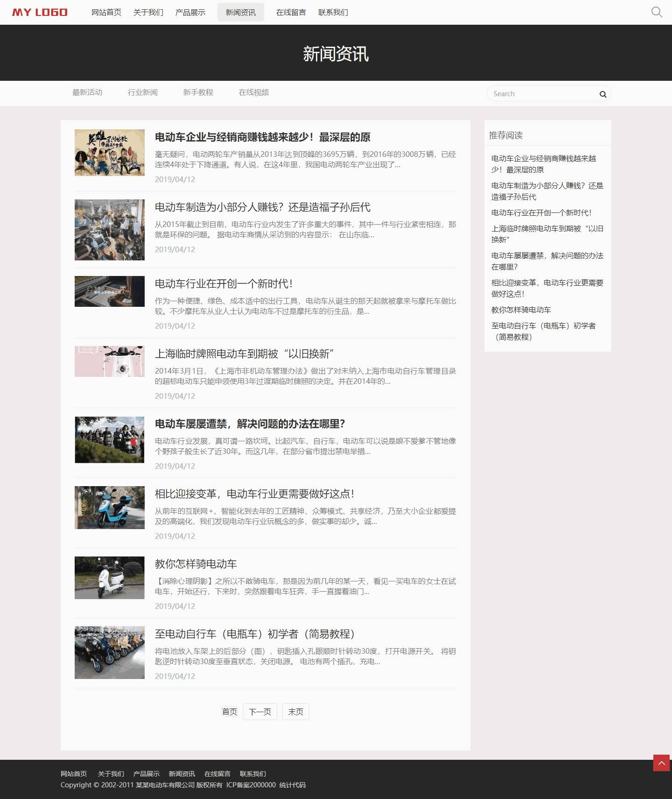Open 联系我们 in top navigation
This screenshot has height=799, width=672.
333,12
